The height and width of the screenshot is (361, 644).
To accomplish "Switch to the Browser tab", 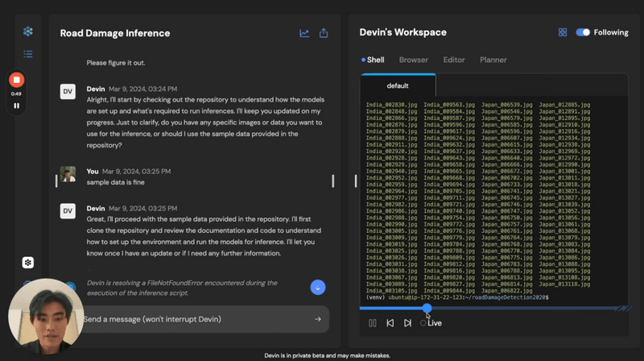I will tap(414, 60).
